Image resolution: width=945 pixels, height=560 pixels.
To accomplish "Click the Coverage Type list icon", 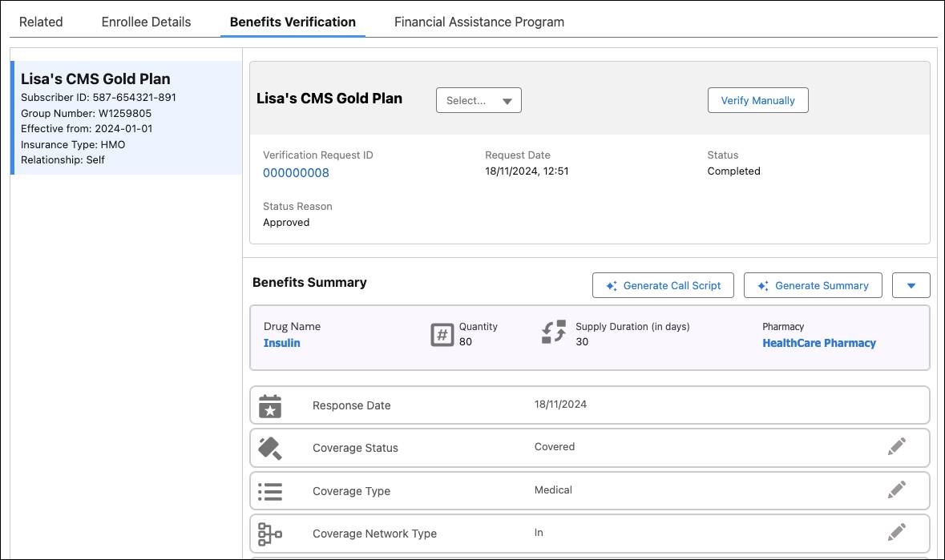I will 270,490.
